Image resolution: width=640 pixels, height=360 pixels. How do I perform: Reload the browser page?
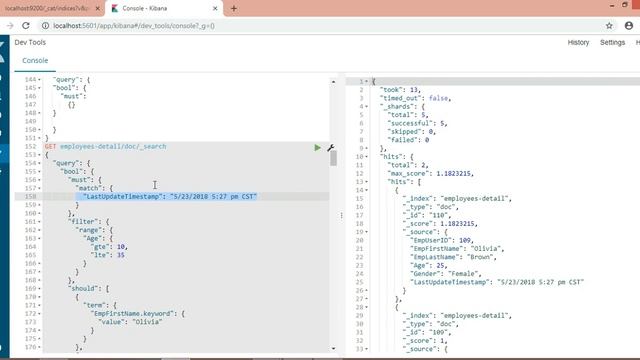pyautogui.click(x=26, y=26)
